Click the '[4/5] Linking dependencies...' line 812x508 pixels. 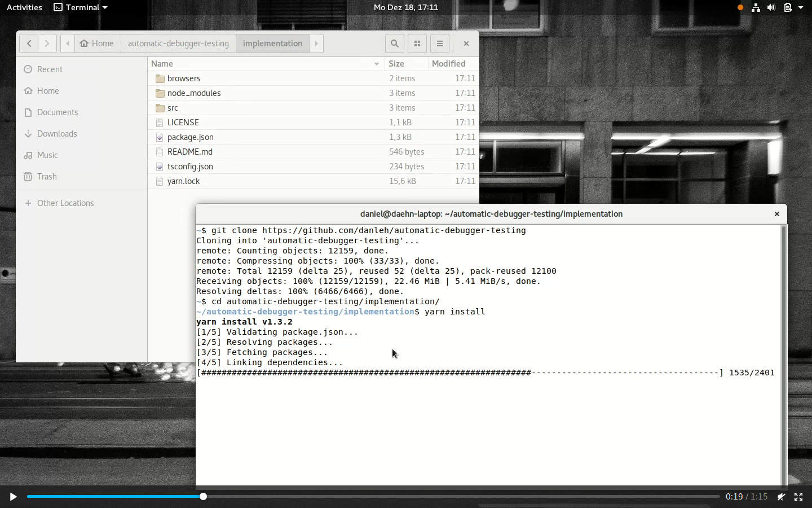pos(270,362)
